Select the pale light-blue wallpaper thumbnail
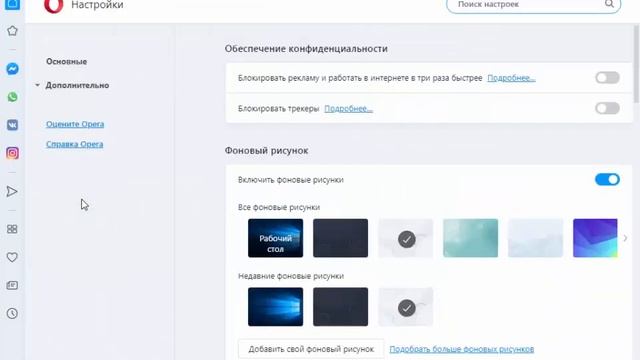The height and width of the screenshot is (360, 640). click(536, 238)
